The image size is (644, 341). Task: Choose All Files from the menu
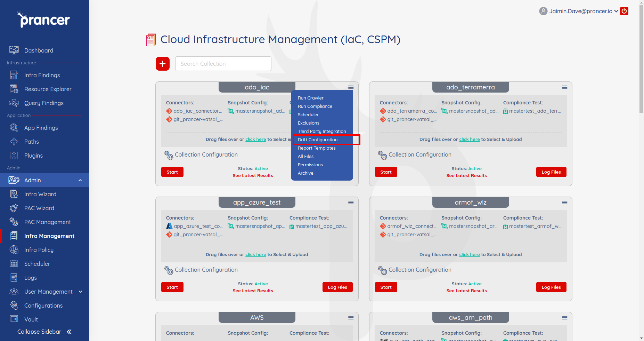(x=305, y=157)
